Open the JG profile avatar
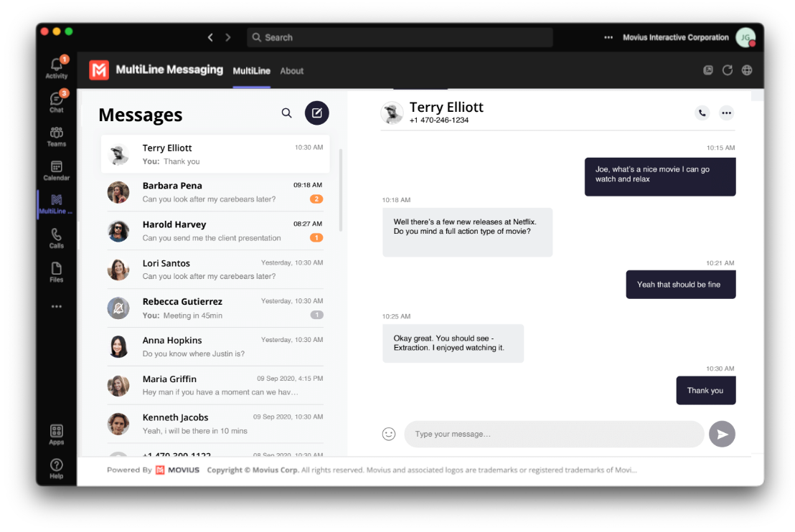Viewport: 795px width, 532px height. click(745, 37)
